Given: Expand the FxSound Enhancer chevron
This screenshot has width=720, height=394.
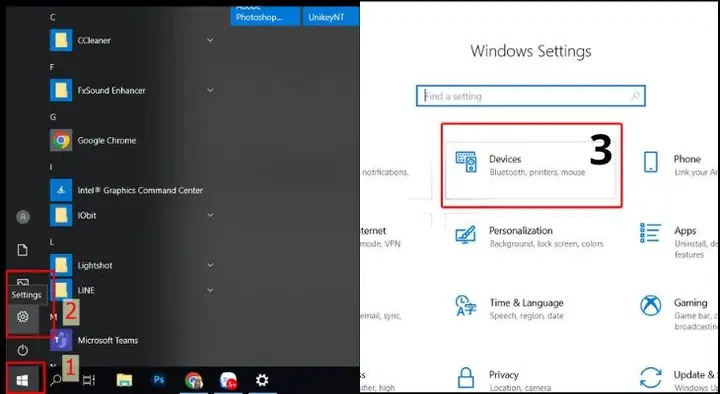Looking at the screenshot, I should pos(210,90).
